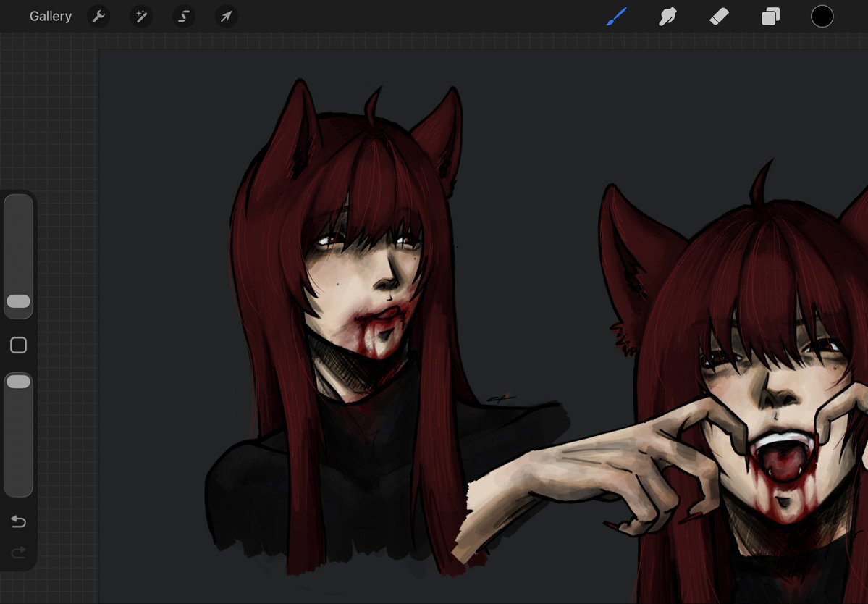Click the brush opacity slider handle
Image resolution: width=868 pixels, height=604 pixels.
click(18, 382)
